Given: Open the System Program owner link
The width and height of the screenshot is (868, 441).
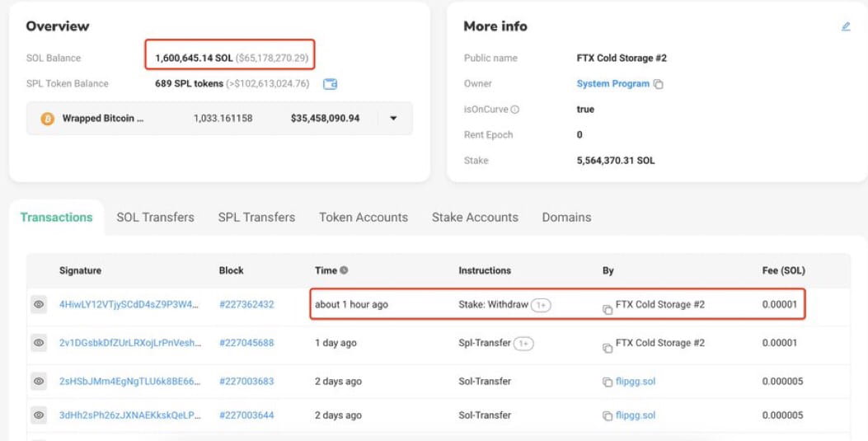Looking at the screenshot, I should click(612, 83).
